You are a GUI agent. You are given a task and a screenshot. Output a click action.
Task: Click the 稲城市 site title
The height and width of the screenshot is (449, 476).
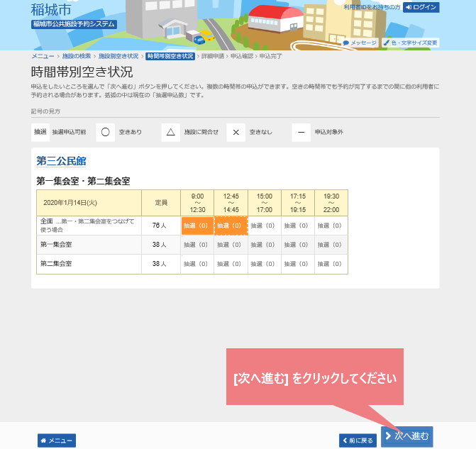[51, 10]
